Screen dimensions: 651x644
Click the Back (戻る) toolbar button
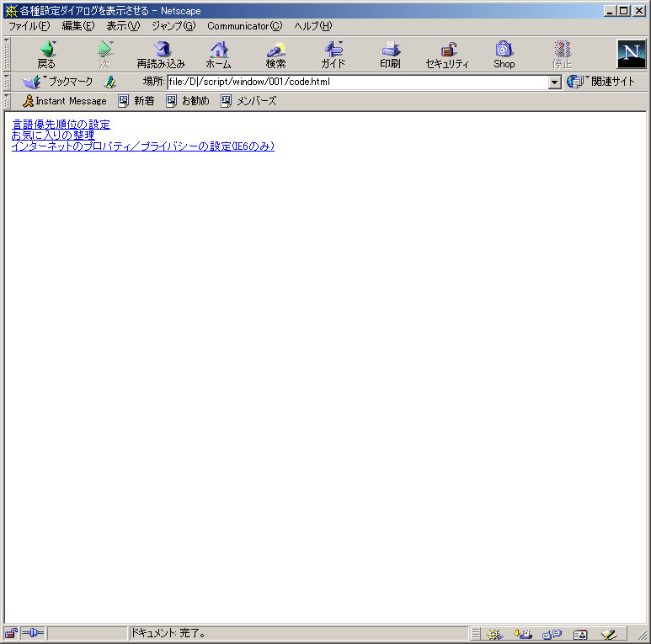(x=46, y=55)
